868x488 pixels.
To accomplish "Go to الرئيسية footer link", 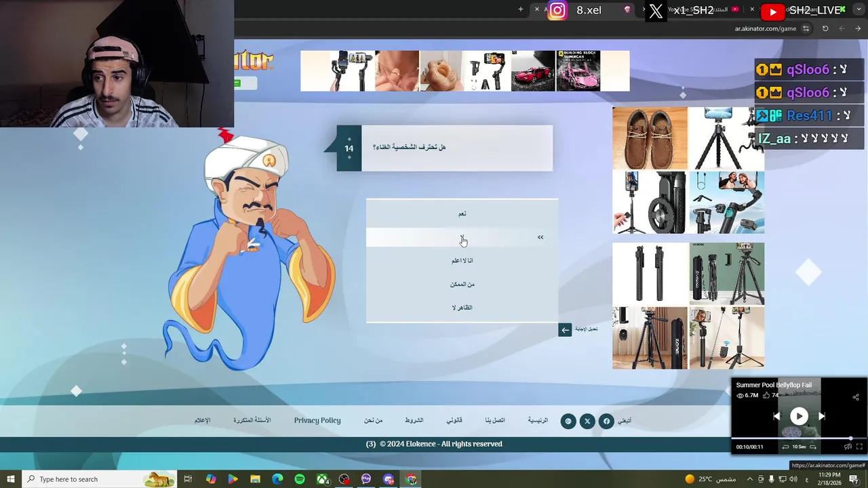I will tap(538, 420).
